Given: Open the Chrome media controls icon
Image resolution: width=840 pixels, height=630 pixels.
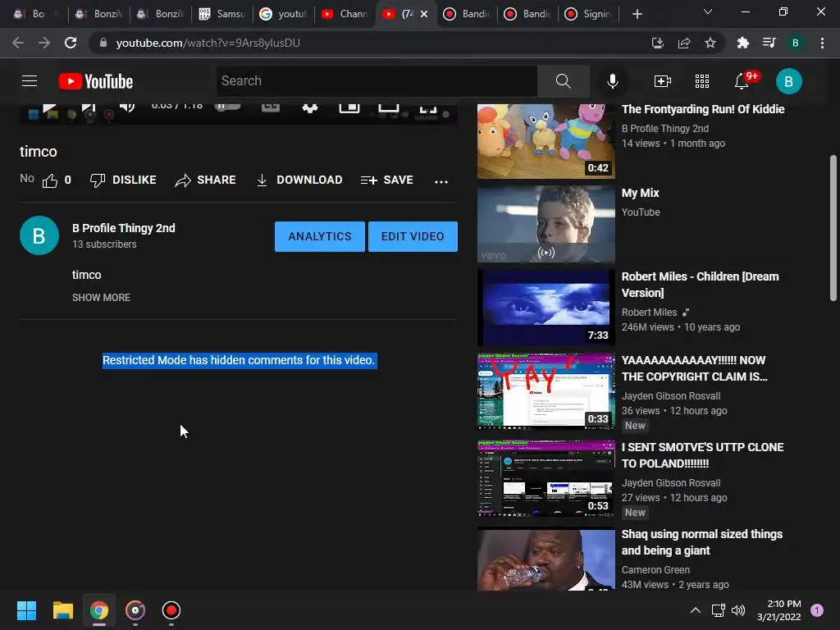Looking at the screenshot, I should (769, 43).
